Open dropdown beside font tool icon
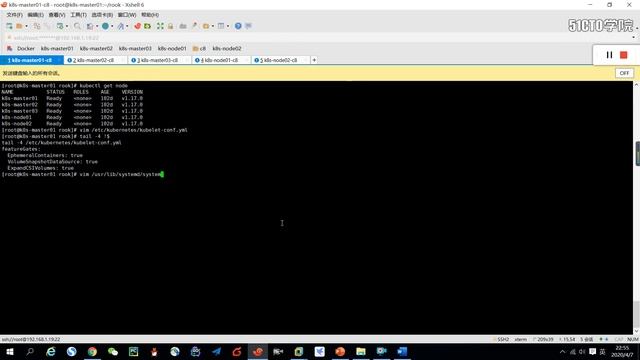Viewport: 640px width, 360px height. (127, 27)
